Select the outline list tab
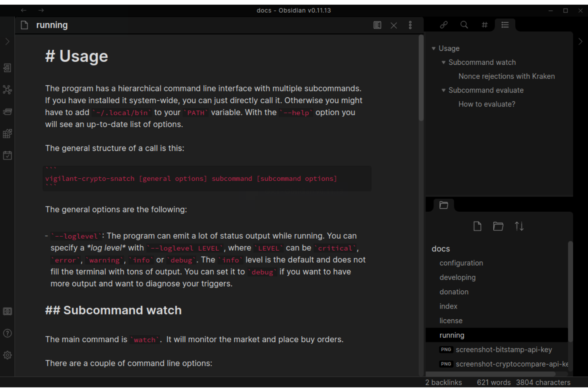This screenshot has height=392, width=588. coord(505,25)
